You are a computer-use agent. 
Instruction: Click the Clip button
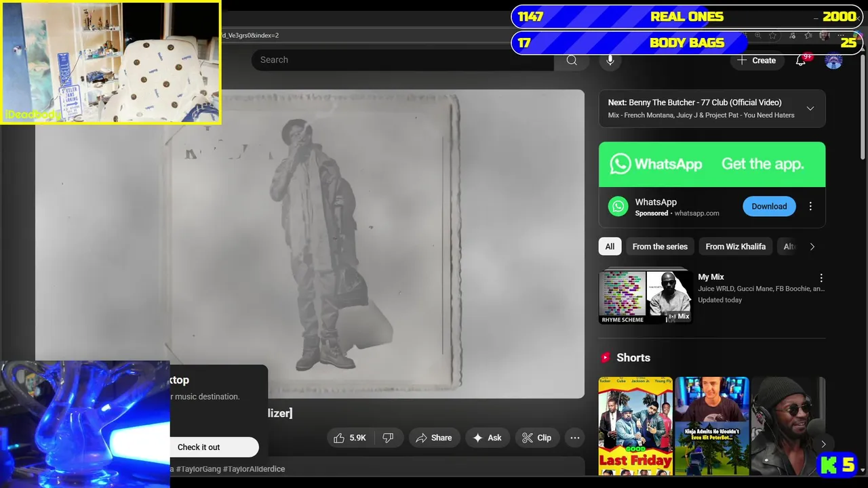pyautogui.click(x=536, y=438)
